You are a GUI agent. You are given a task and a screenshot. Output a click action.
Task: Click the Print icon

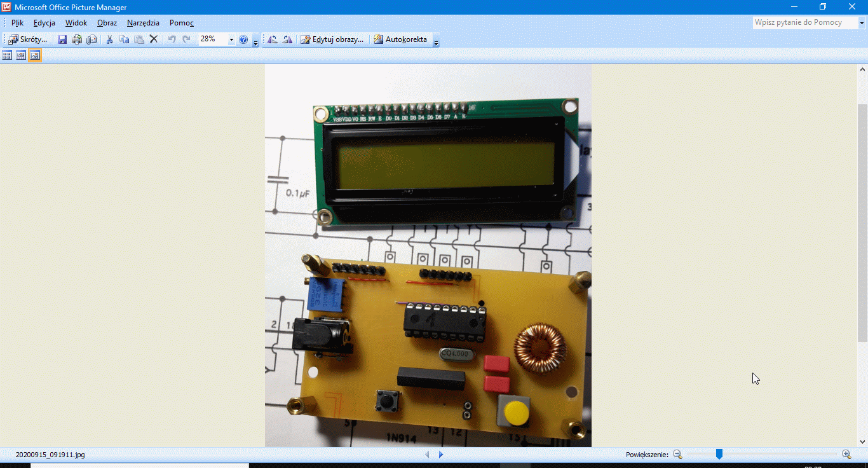77,39
